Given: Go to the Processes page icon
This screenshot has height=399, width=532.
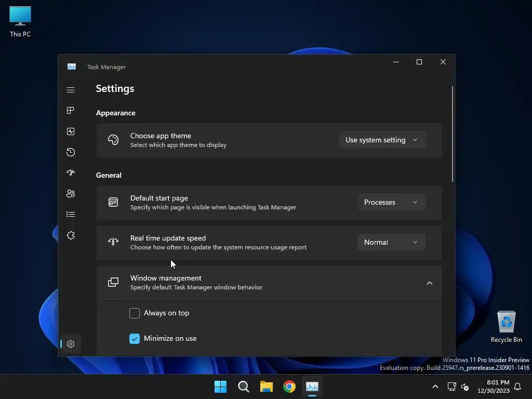Looking at the screenshot, I should [71, 110].
